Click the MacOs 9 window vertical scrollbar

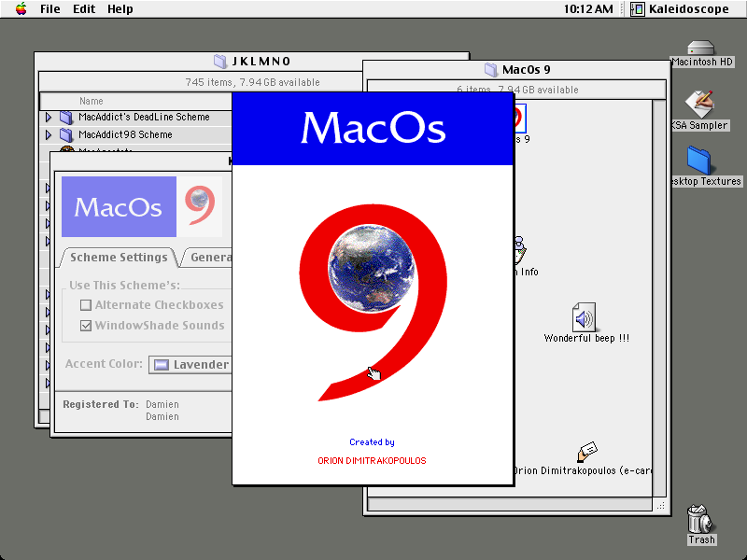(x=659, y=298)
